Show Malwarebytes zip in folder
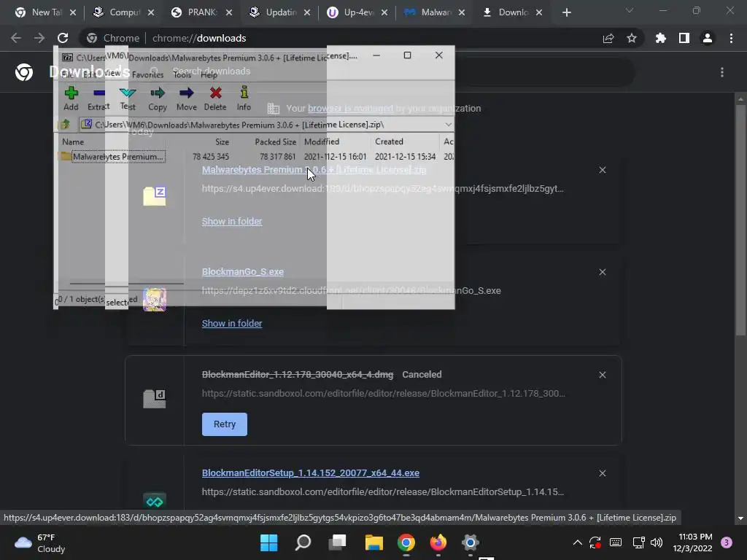This screenshot has height=560, width=747. click(x=232, y=222)
